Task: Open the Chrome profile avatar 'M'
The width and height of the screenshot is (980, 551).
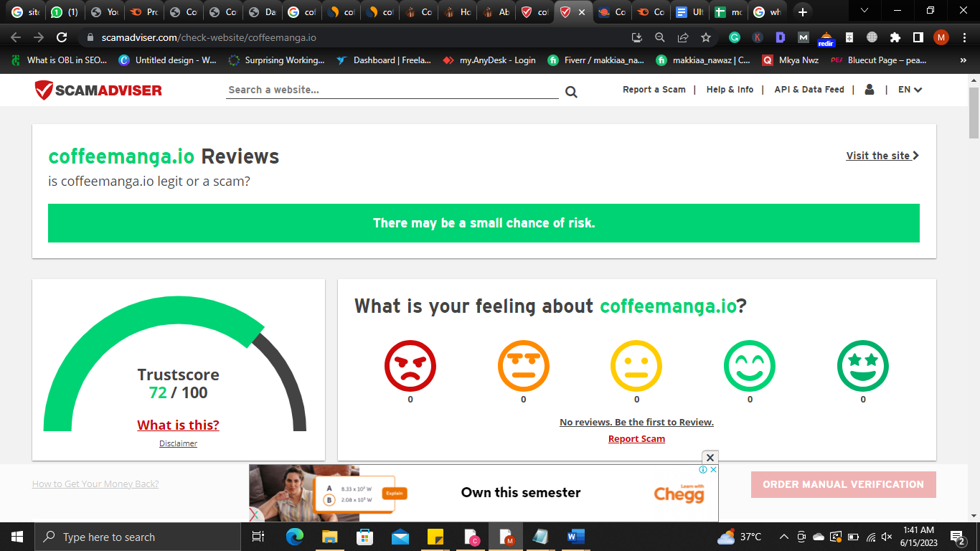Action: [941, 37]
